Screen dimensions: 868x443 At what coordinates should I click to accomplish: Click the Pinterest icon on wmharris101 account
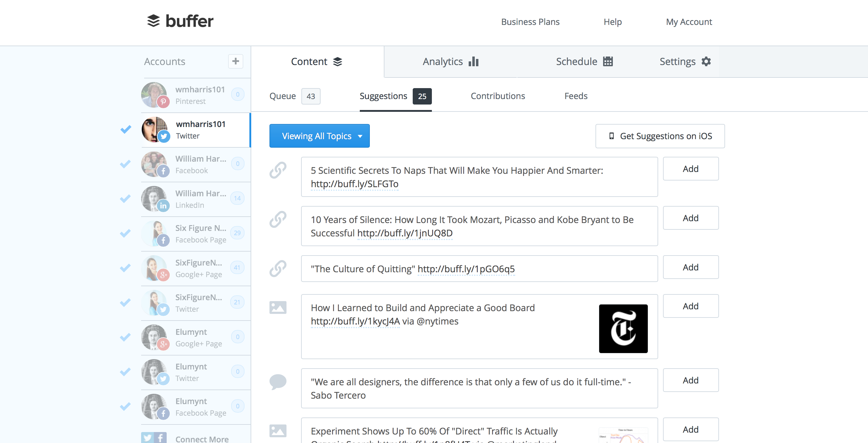(x=164, y=101)
